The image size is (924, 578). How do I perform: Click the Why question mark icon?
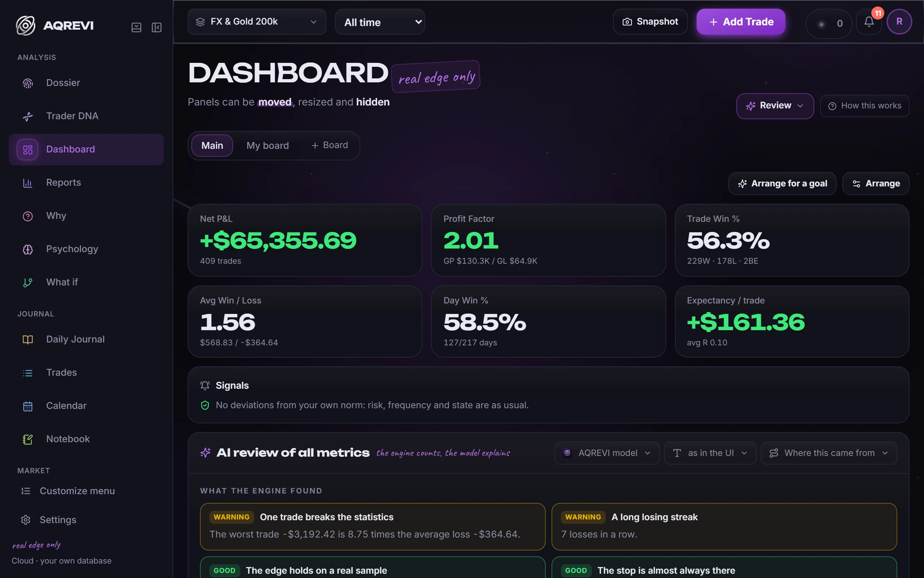tap(27, 216)
